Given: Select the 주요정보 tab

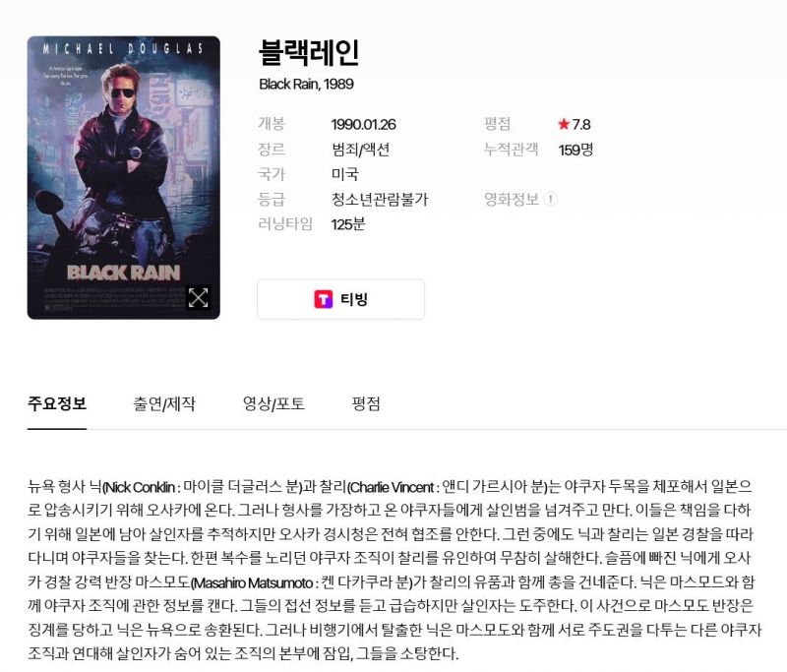Looking at the screenshot, I should pos(57,404).
